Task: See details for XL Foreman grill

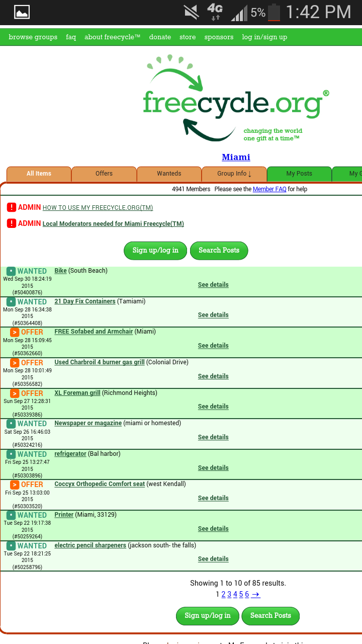Action: [213, 407]
